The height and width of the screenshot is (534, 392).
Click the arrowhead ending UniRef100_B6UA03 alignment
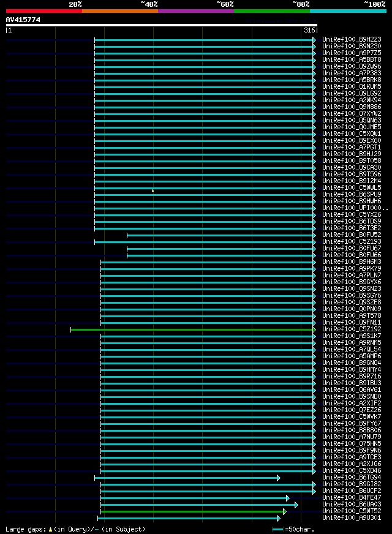coord(296,505)
